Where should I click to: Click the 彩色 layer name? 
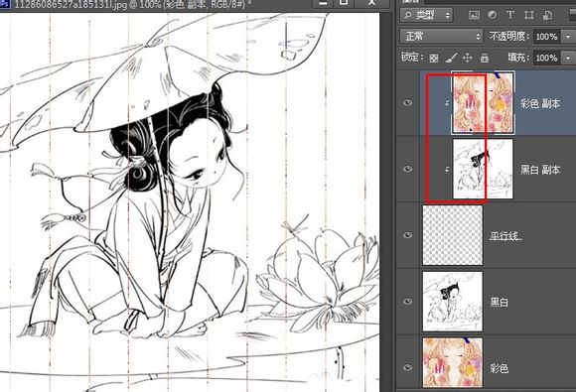click(x=500, y=368)
